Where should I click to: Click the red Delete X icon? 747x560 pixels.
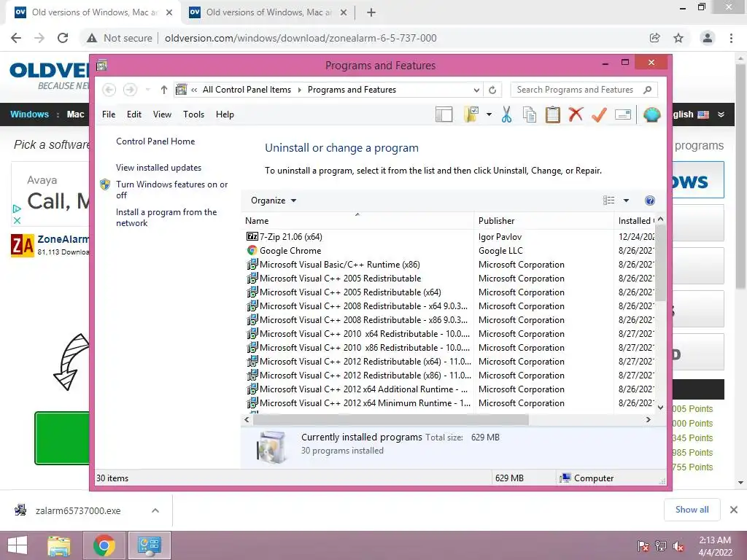576,114
